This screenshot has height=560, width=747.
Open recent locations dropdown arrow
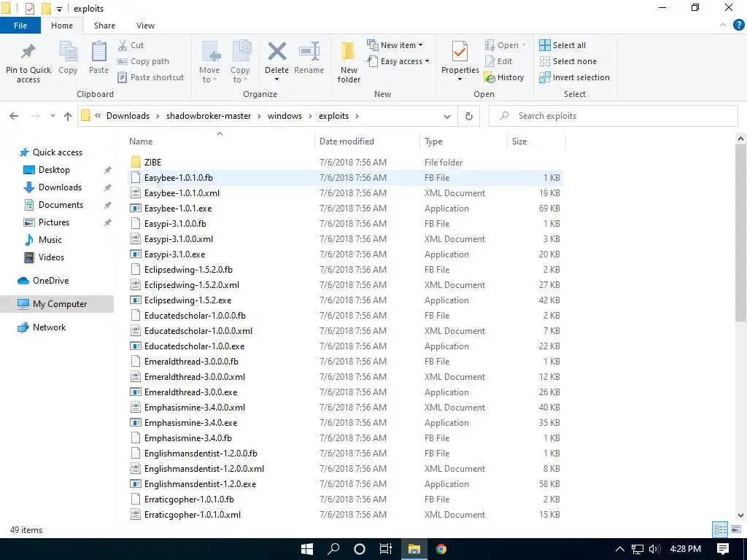pyautogui.click(x=53, y=116)
